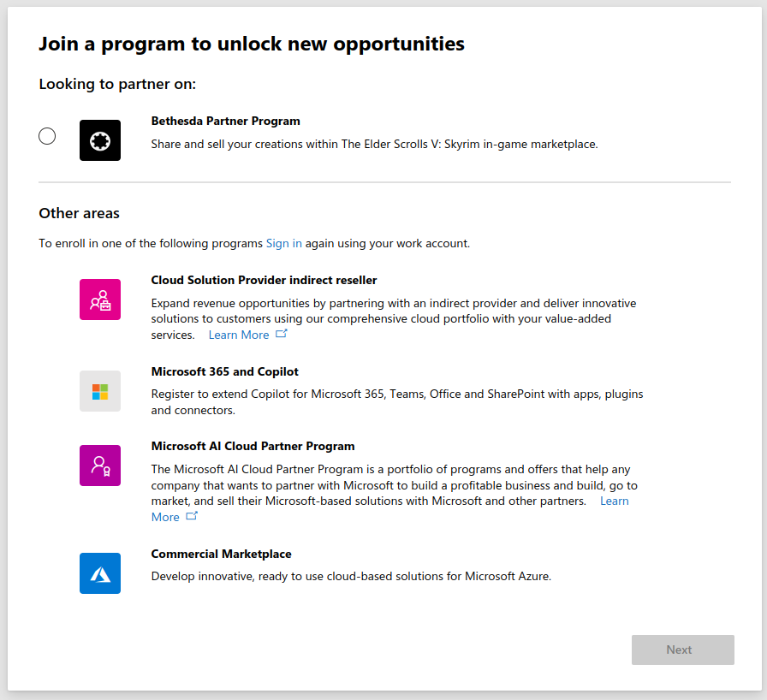Click the Cloud Solution Provider indirect reseller heading
767x700 pixels.
click(x=265, y=280)
